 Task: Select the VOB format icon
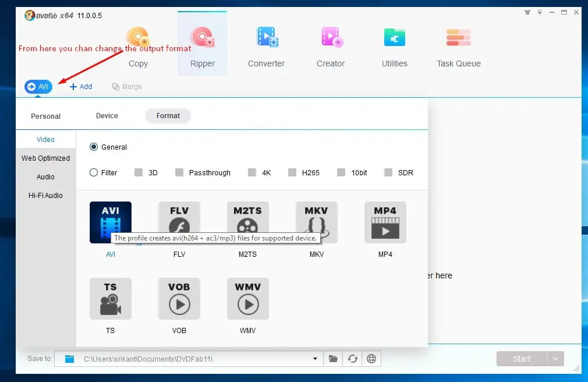click(x=179, y=299)
